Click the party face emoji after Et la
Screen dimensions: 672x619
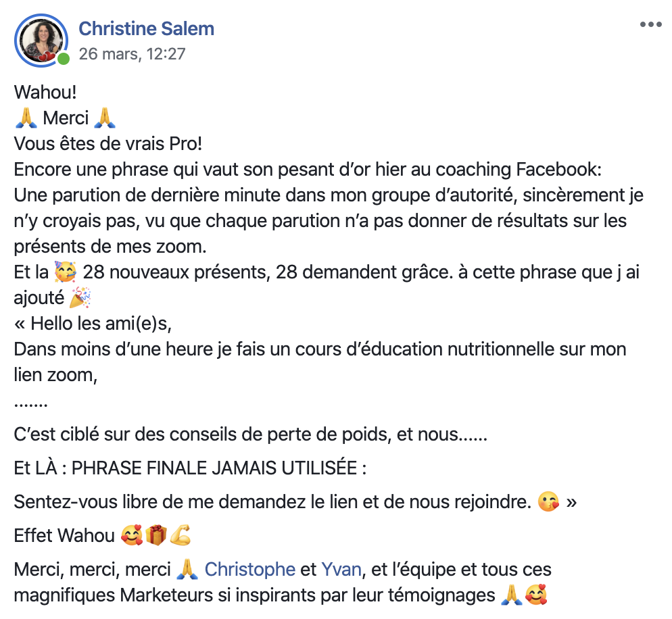click(x=66, y=272)
